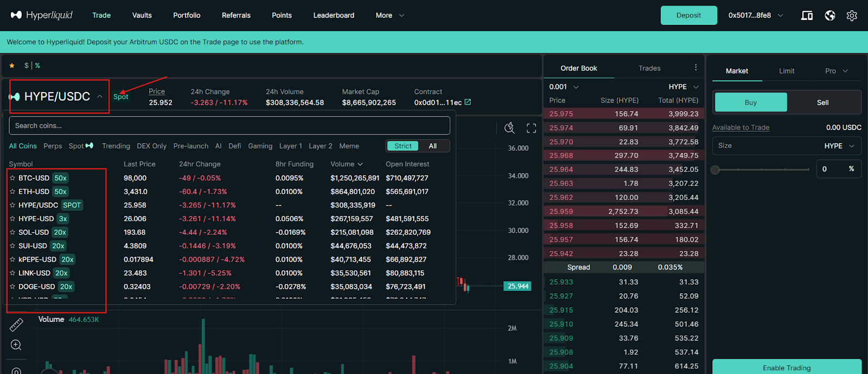Open the Size HYPE unit dropdown
This screenshot has height=374, width=868.
click(839, 146)
